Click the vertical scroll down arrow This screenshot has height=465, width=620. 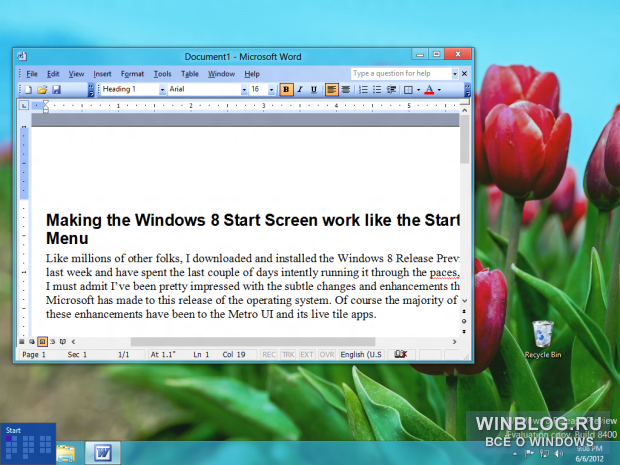pos(465,301)
